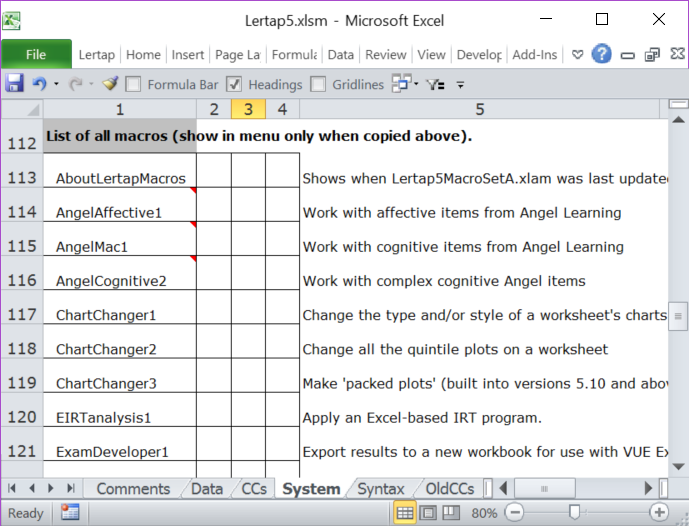Open the View ribbon tab
689x526 pixels.
point(431,54)
